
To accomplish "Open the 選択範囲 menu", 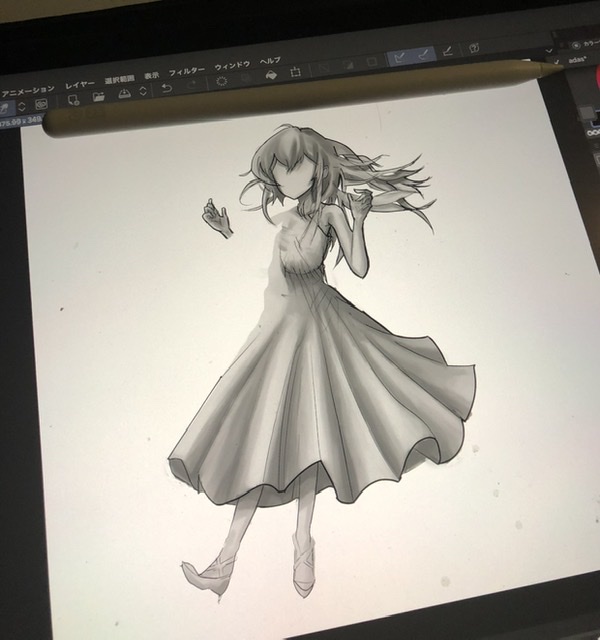I will click(x=119, y=80).
